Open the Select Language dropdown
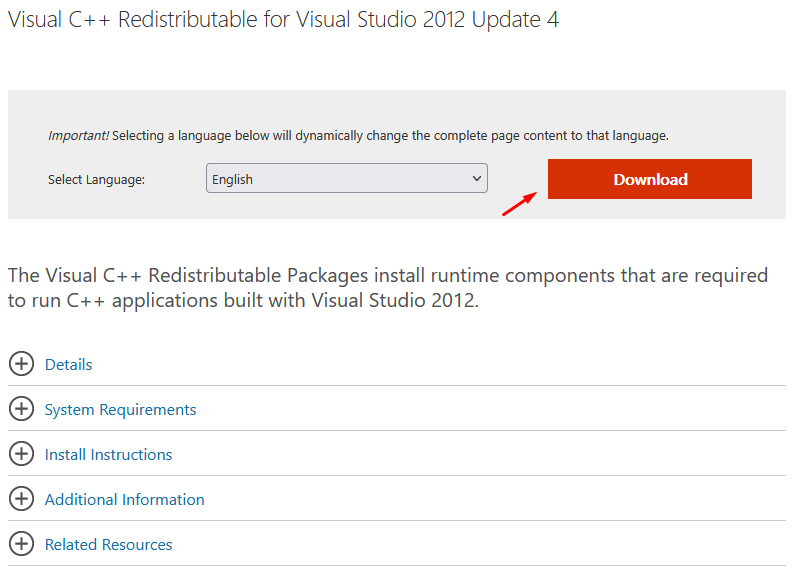The image size is (793, 576). 346,179
